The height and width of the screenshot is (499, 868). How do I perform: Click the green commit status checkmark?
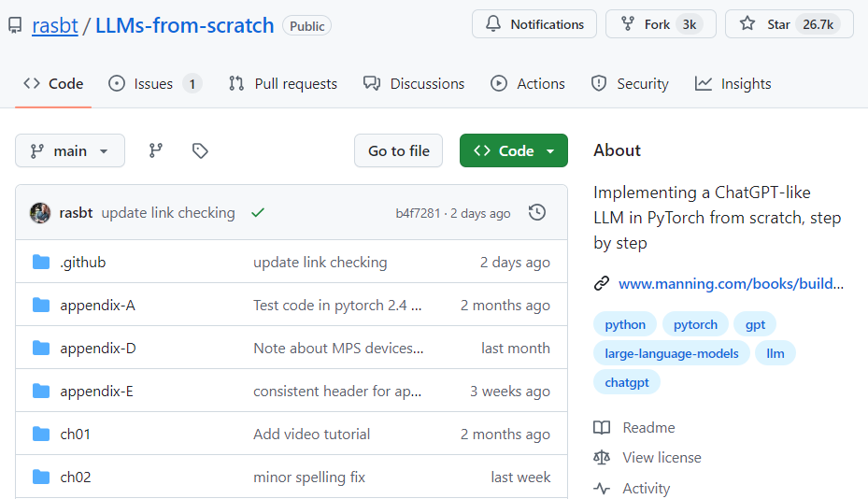click(258, 213)
